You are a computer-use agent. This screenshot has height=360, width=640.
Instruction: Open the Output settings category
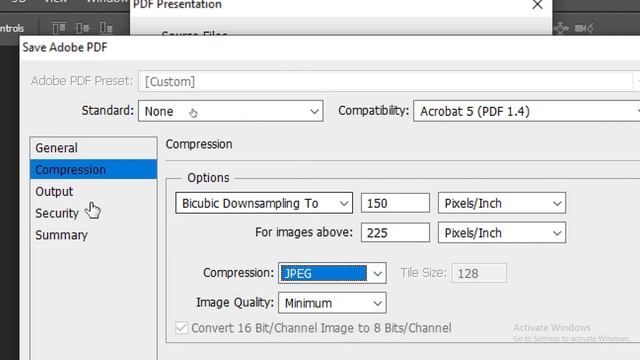click(93, 191)
